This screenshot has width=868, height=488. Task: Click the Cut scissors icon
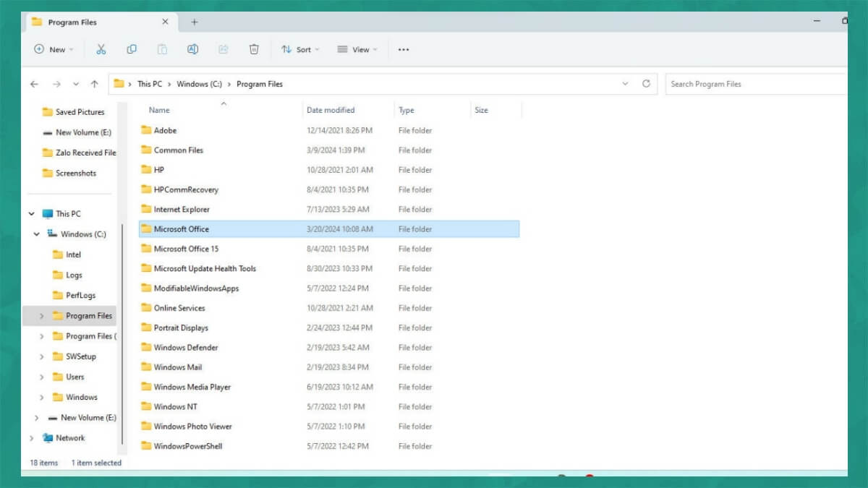(101, 49)
